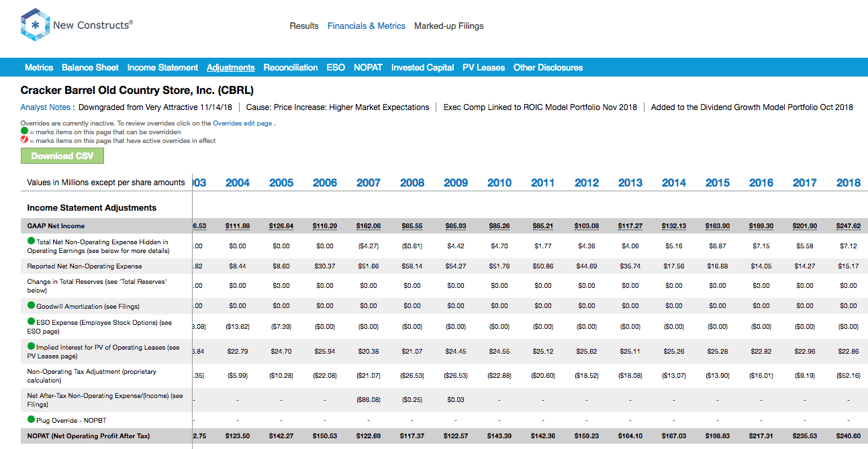This screenshot has width=868, height=449.
Task: Select the 'GAAP Net Income' row label
Action: click(56, 226)
